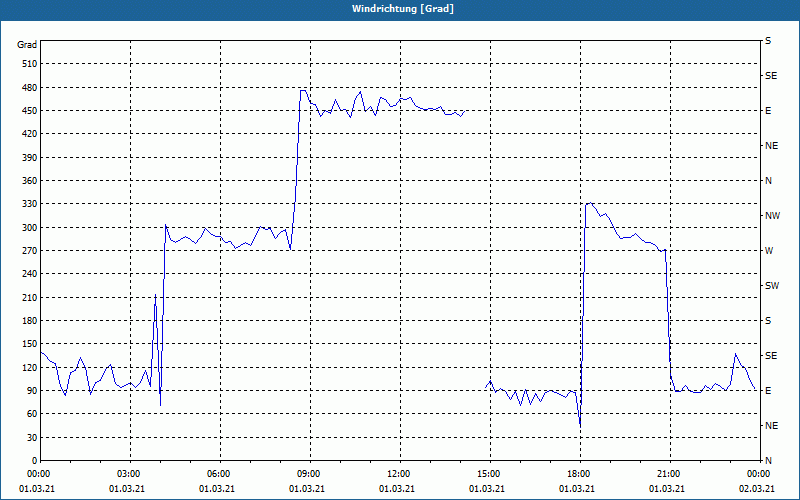Click the 0 degree axis label
The height and width of the screenshot is (500, 800).
34,461
